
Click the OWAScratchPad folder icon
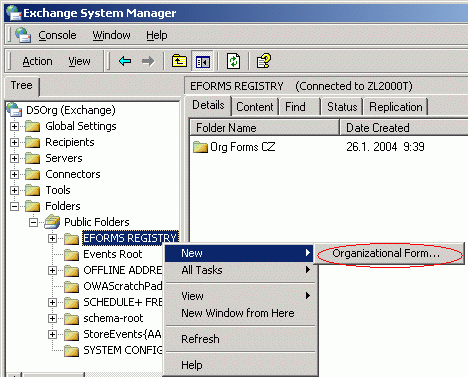71,287
